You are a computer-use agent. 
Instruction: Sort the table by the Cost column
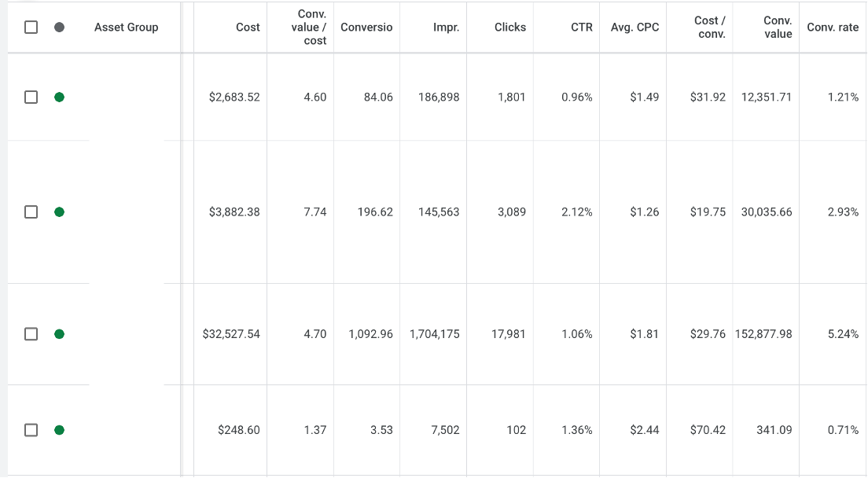pos(247,28)
